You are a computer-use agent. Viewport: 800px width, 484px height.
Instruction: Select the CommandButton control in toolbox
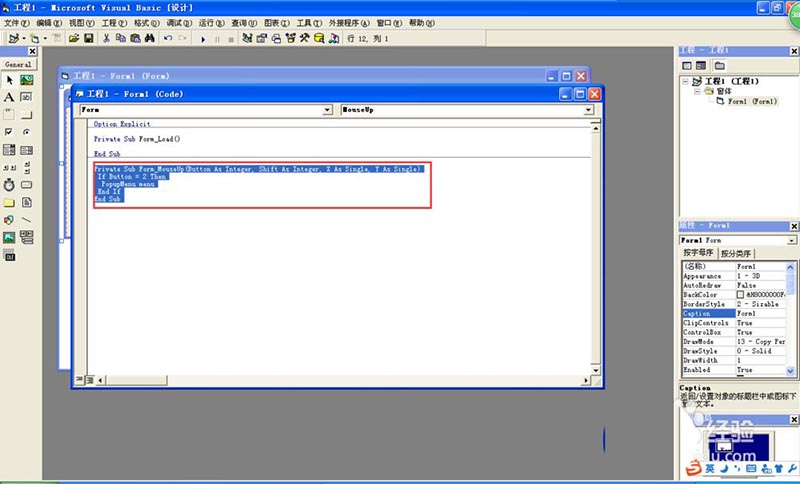pos(27,114)
